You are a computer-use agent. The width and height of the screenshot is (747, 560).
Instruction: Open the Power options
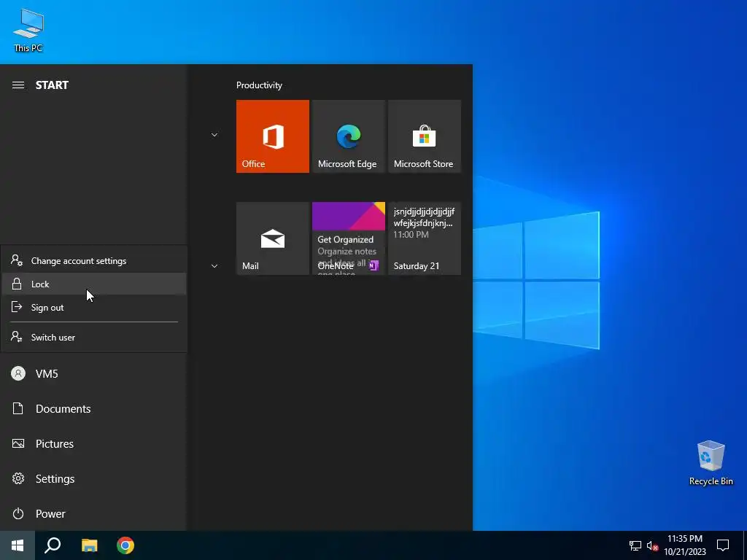point(93,514)
